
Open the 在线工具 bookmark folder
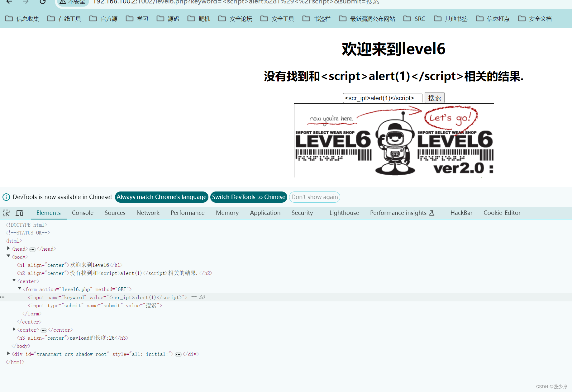[x=64, y=19]
